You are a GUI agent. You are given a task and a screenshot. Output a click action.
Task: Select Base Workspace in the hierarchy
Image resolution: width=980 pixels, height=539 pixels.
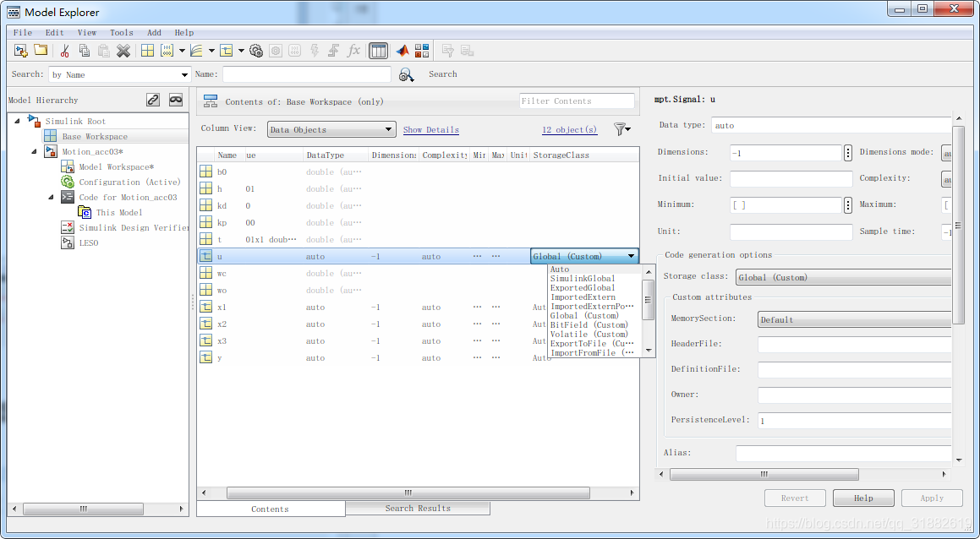95,136
